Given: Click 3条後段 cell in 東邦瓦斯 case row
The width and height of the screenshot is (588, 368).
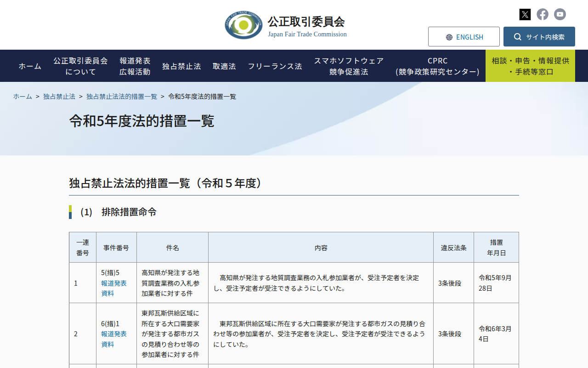Looking at the screenshot, I should [453, 334].
